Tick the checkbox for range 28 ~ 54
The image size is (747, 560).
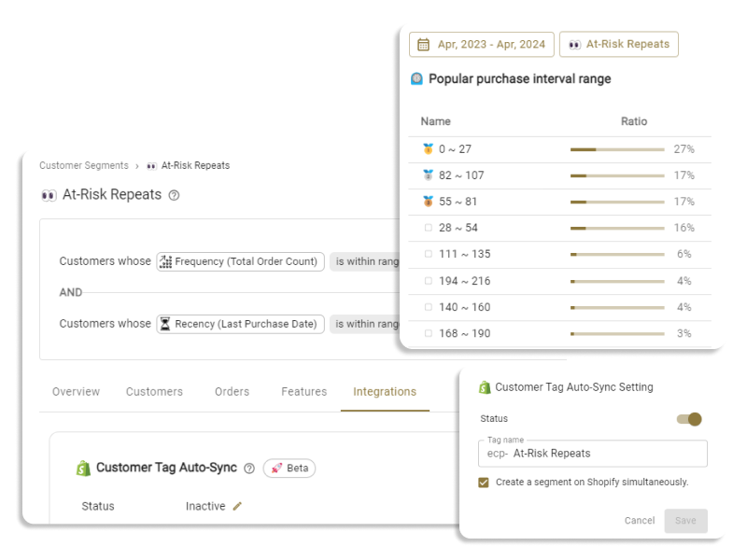click(429, 228)
